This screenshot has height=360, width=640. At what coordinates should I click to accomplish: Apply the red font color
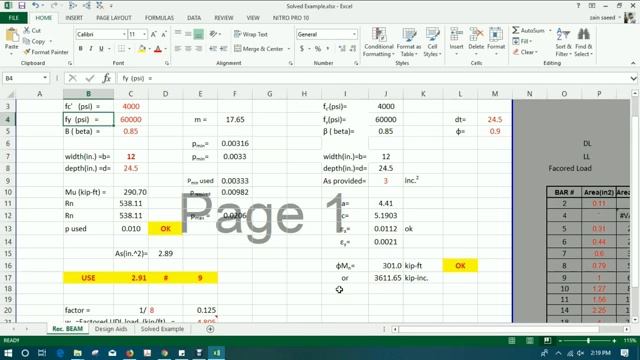(158, 49)
